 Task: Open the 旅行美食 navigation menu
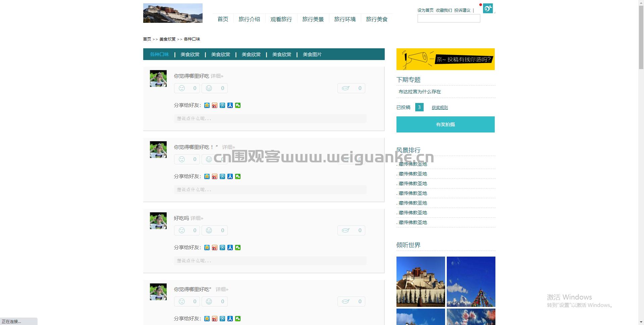coord(377,19)
